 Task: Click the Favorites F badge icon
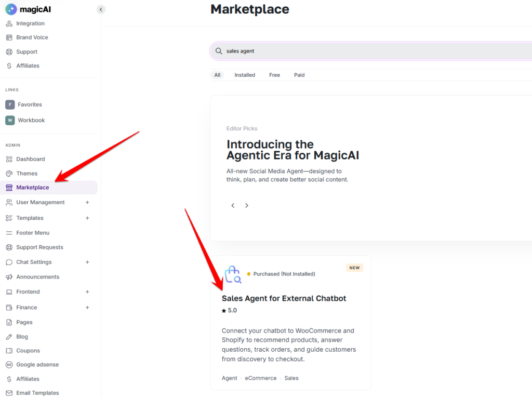(x=10, y=104)
